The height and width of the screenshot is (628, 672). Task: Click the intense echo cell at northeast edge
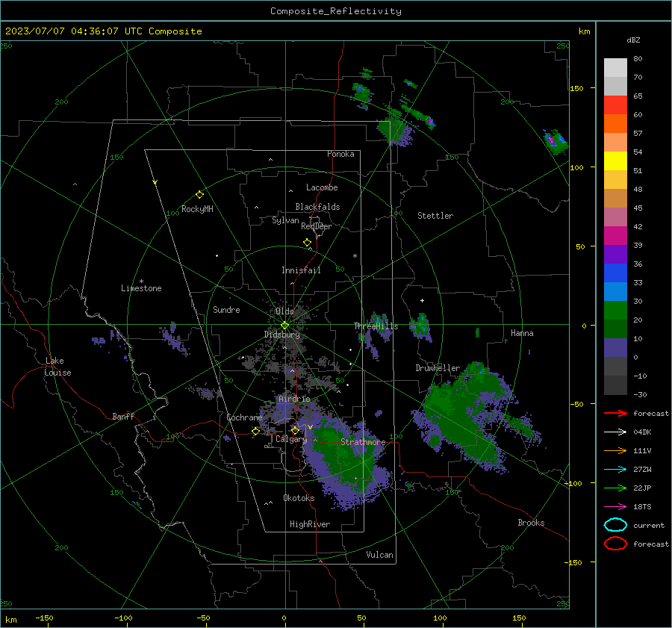coord(554,141)
